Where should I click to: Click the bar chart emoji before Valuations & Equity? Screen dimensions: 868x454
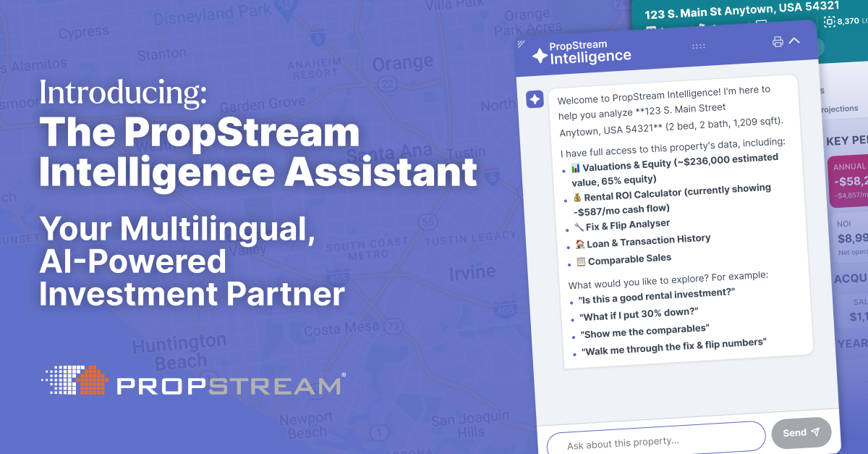tap(576, 169)
